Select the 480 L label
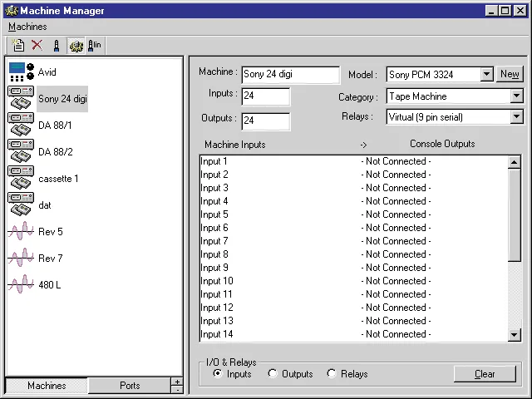The width and height of the screenshot is (532, 399). click(50, 284)
